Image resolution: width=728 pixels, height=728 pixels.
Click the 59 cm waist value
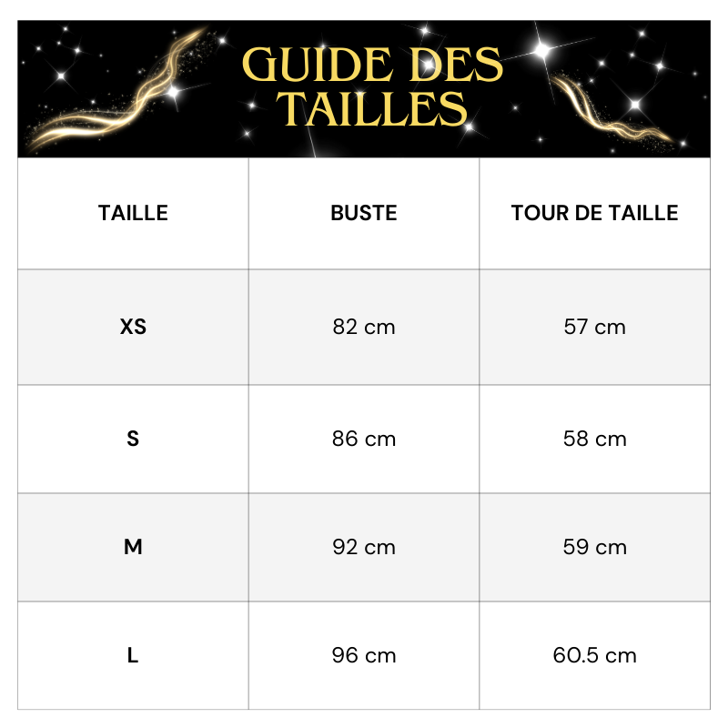click(x=594, y=547)
